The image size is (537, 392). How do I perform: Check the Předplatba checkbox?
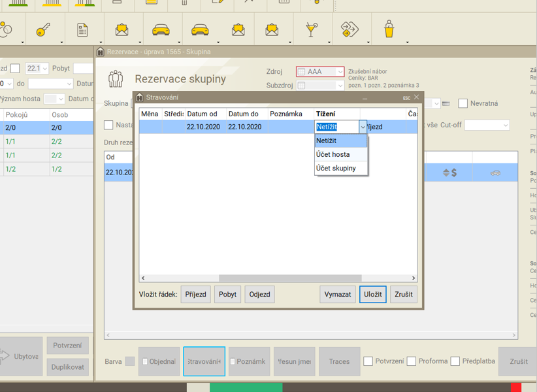[455, 361]
